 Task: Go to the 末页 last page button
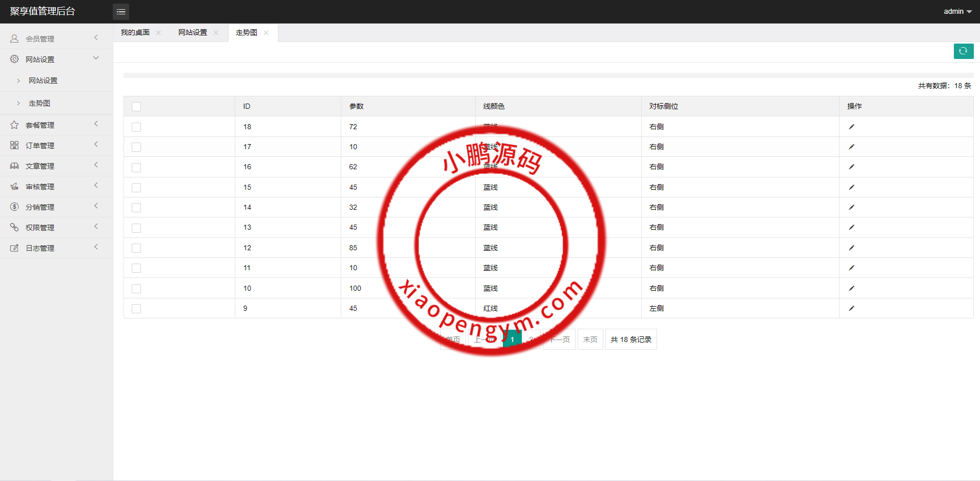(590, 339)
